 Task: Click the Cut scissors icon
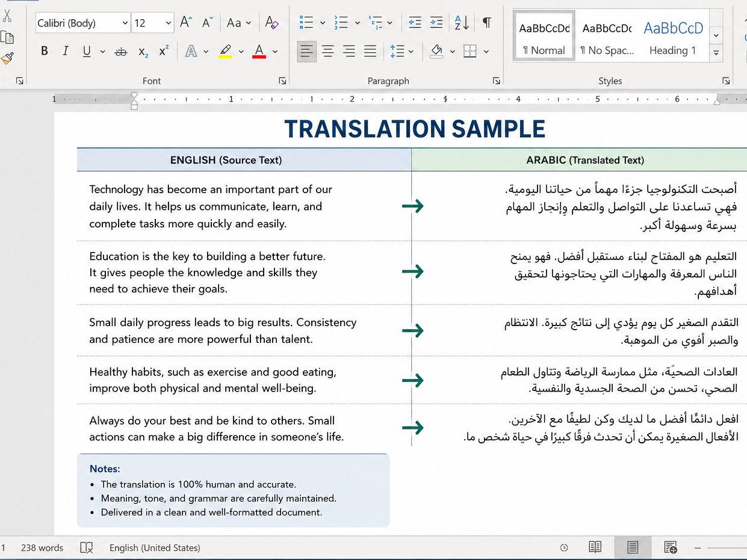[x=7, y=16]
